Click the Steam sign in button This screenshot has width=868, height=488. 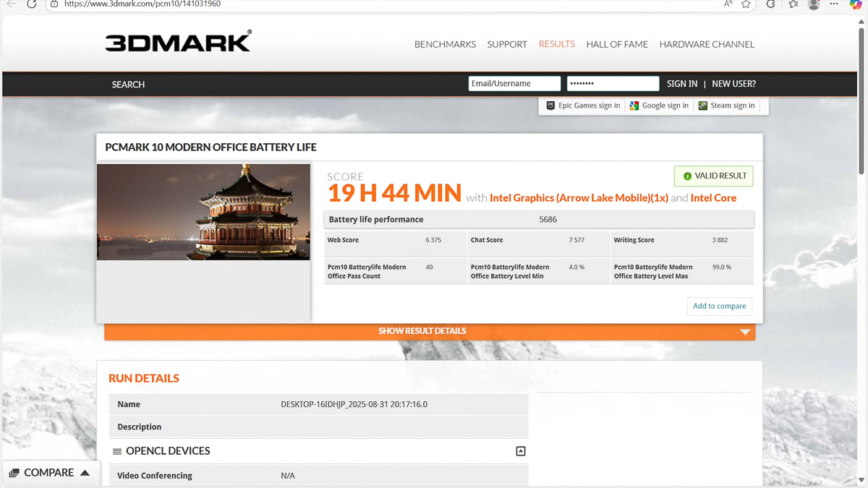coord(727,106)
